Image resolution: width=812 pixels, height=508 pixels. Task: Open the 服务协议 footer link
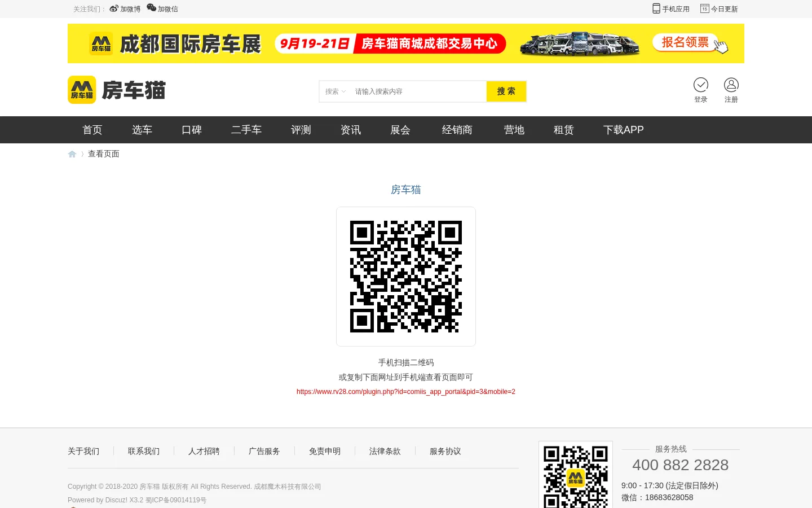pos(445,451)
